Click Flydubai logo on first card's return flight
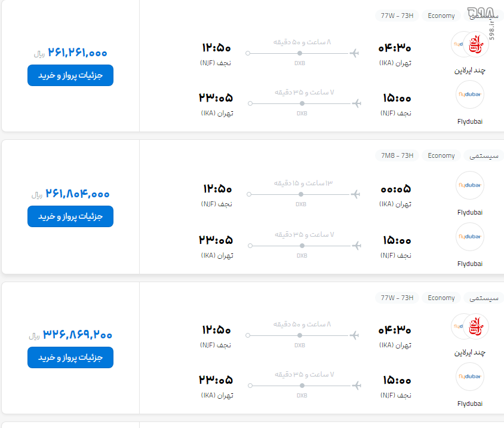The height and width of the screenshot is (428, 504). (x=470, y=94)
